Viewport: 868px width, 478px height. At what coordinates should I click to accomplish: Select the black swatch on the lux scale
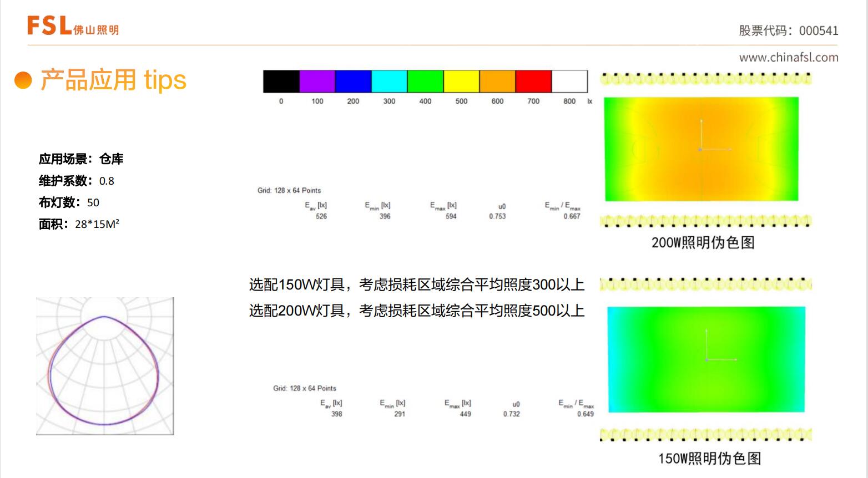(281, 82)
